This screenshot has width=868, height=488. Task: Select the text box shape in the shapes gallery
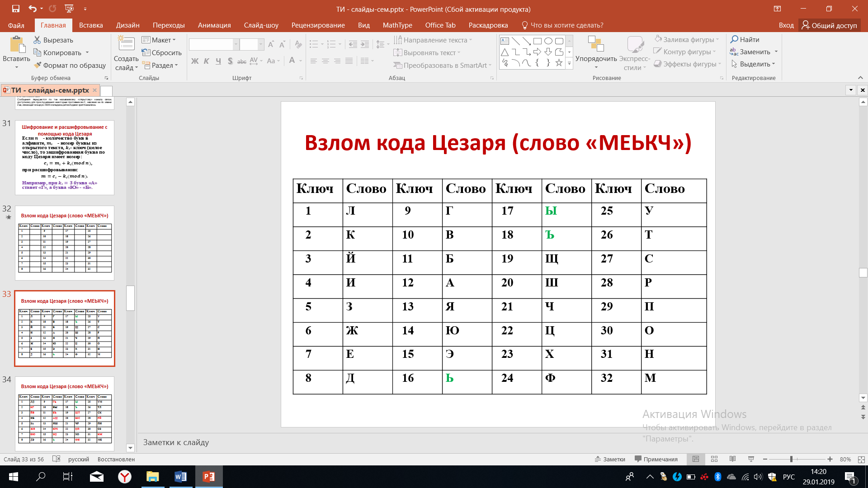[x=505, y=41]
